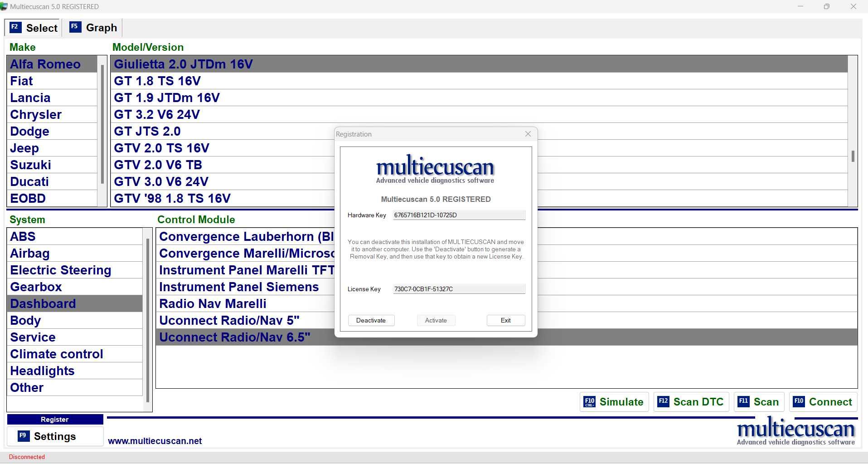This screenshot has width=868, height=464.
Task: Select Suzuki in Make list
Action: [x=52, y=165]
